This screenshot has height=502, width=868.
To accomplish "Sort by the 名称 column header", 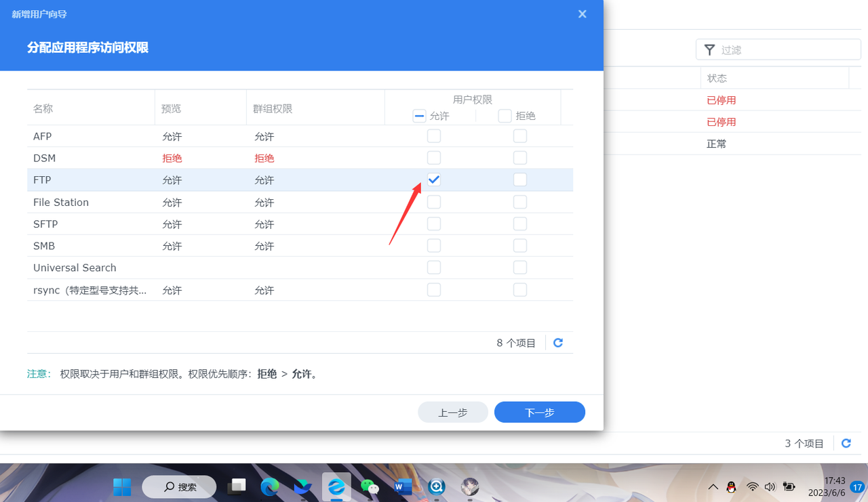I will (x=43, y=108).
